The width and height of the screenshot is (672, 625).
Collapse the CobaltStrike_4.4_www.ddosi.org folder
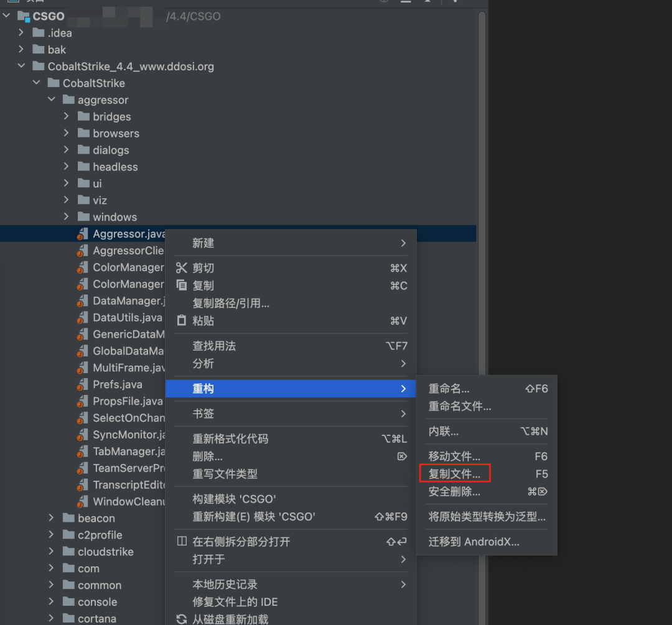pos(21,66)
